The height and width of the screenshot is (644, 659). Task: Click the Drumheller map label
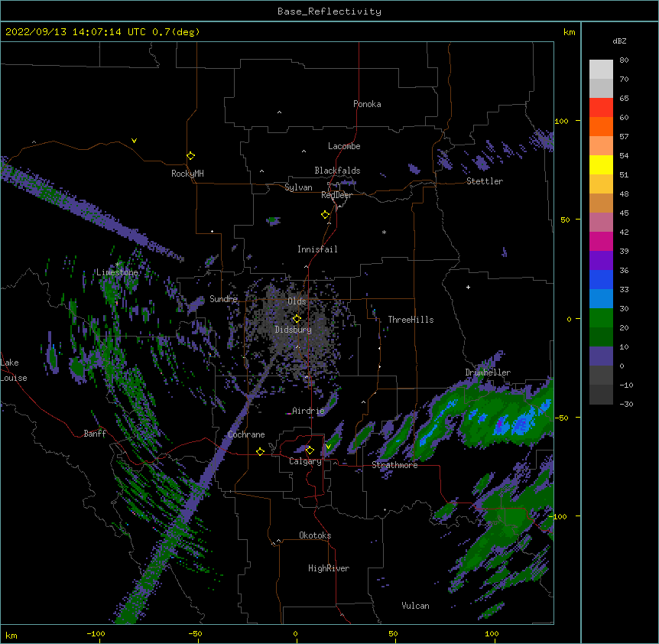pos(488,372)
